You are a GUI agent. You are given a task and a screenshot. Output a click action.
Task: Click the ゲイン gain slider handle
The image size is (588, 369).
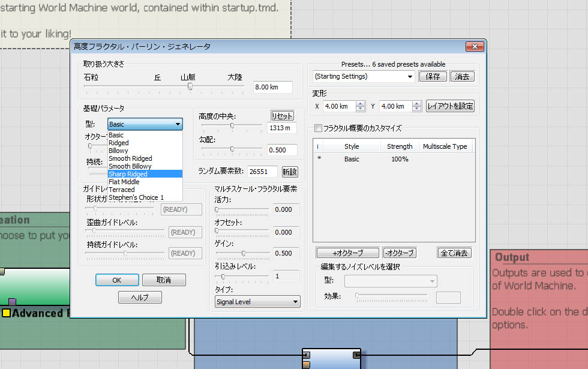(x=244, y=253)
